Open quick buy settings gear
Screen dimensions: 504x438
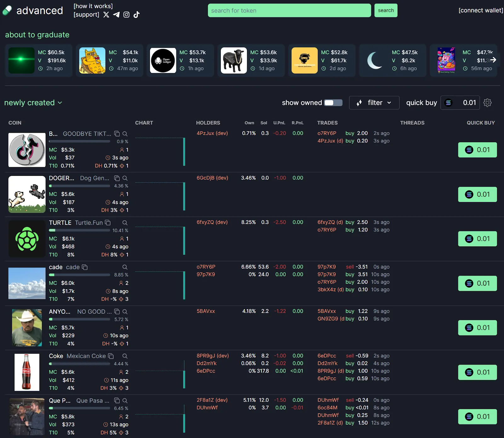click(487, 103)
